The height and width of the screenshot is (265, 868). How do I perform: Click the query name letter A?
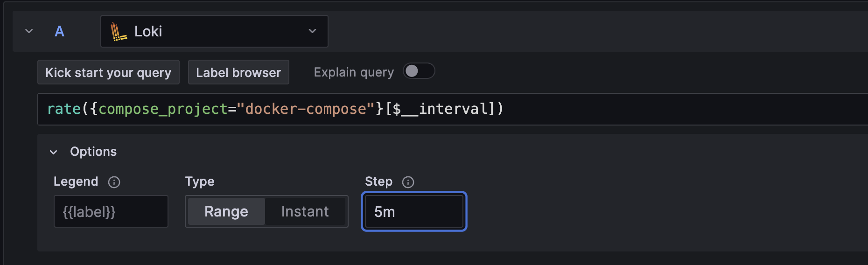coord(59,31)
